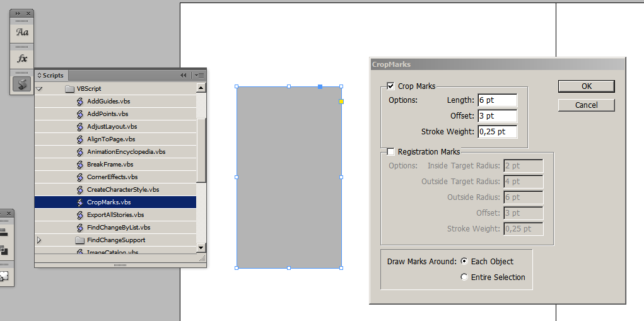Select Each Object radio button

point(464,261)
